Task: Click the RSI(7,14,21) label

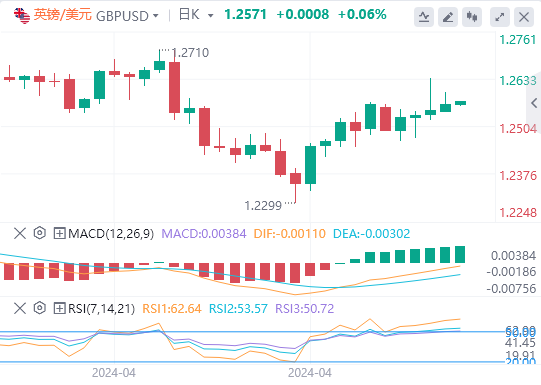Action: (101, 308)
